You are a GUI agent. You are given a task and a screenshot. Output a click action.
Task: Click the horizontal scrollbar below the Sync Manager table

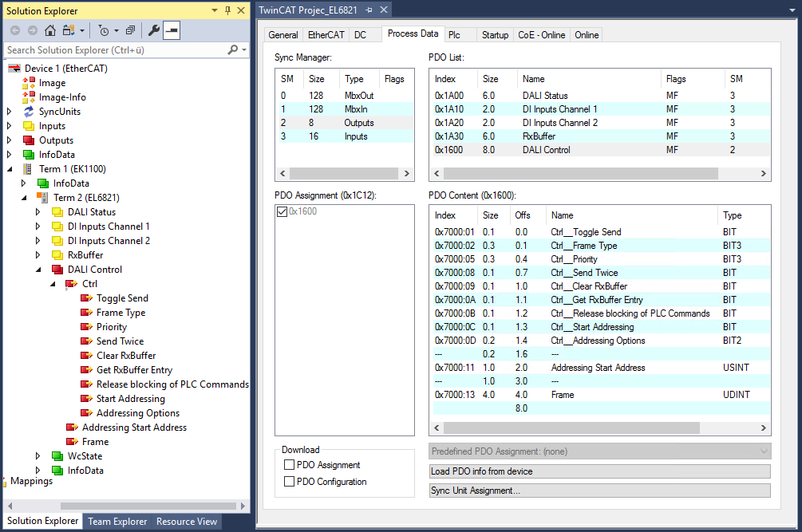[x=343, y=172]
